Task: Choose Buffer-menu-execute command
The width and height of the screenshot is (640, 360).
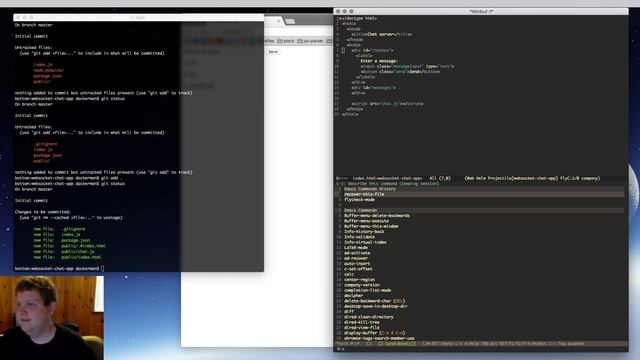Action: pyautogui.click(x=366, y=221)
